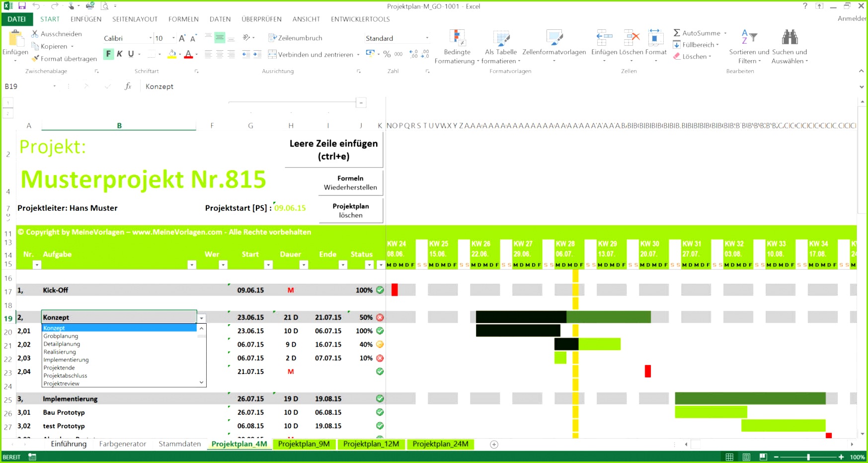Open the Status column filter dropdown
Screen dimensions: 868x463
click(x=369, y=264)
